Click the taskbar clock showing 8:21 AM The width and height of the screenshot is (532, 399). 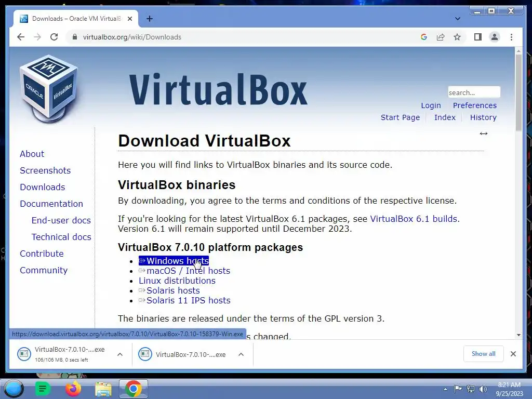509,389
